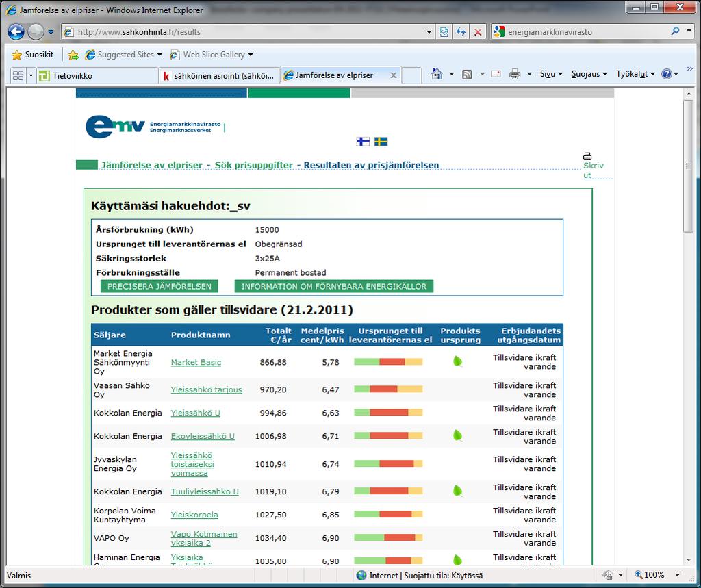
Task: Add page to favorites bar star icon
Action: click(73, 55)
